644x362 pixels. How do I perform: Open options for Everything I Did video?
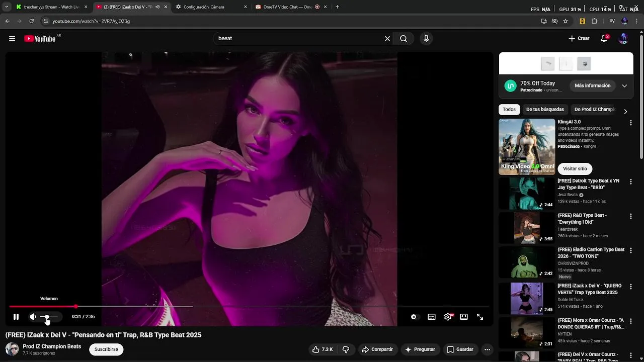coord(630,216)
